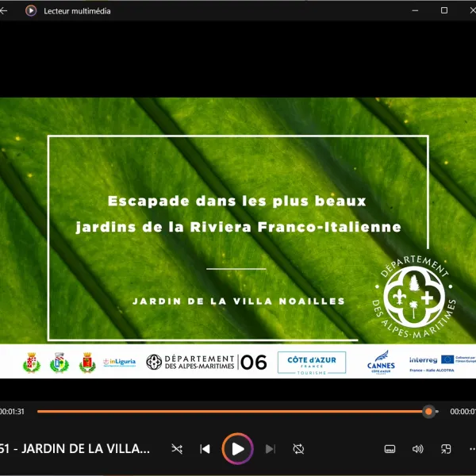
Task: Maximize the media player window
Action: [x=444, y=10]
